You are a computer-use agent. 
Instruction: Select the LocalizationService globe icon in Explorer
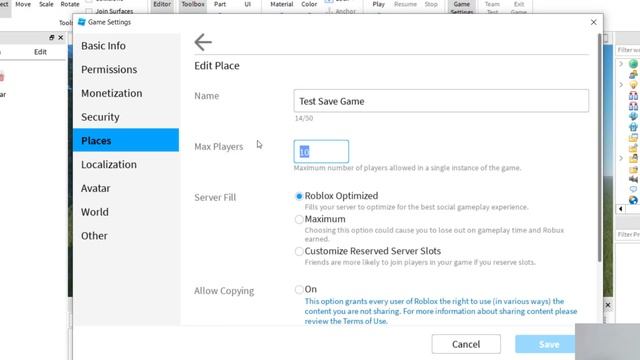(633, 200)
